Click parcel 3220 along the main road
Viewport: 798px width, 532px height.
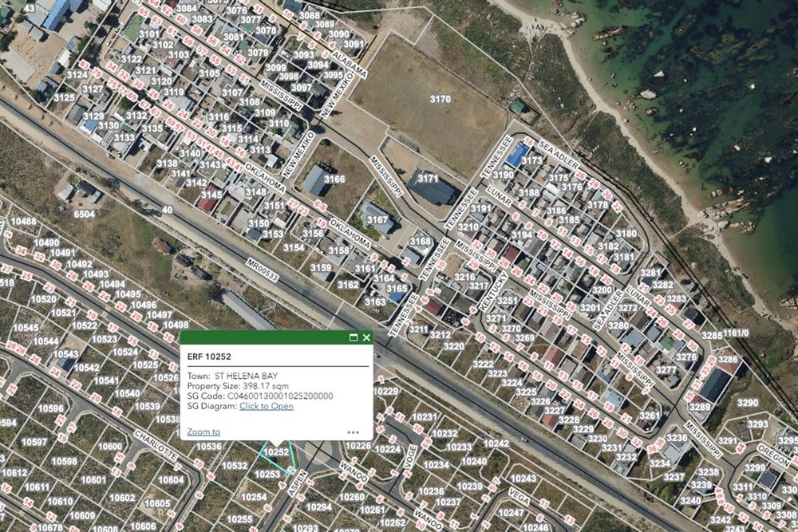(x=453, y=346)
